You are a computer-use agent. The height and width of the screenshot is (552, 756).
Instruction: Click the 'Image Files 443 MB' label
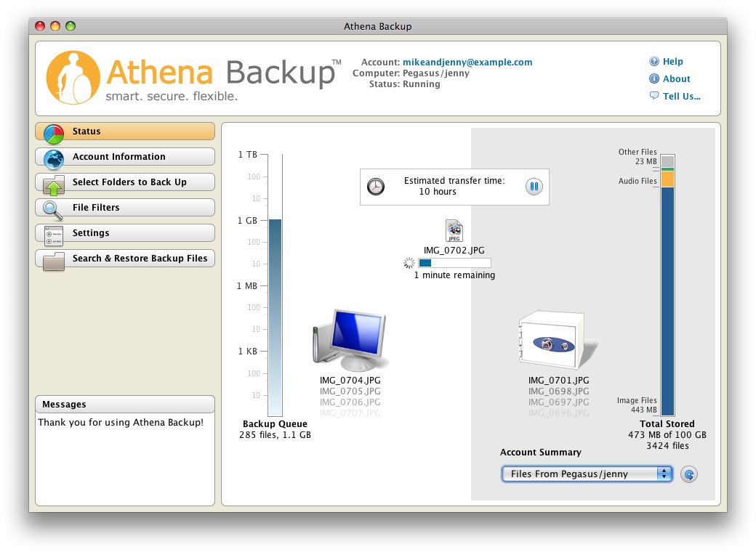637,405
